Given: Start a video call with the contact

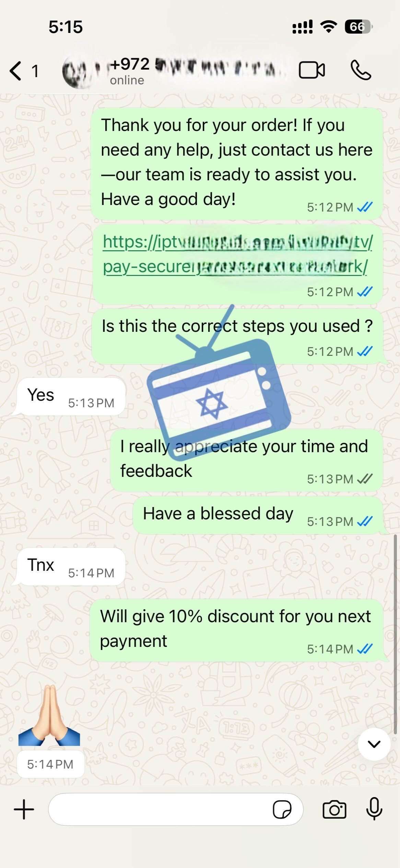Looking at the screenshot, I should [x=312, y=70].
